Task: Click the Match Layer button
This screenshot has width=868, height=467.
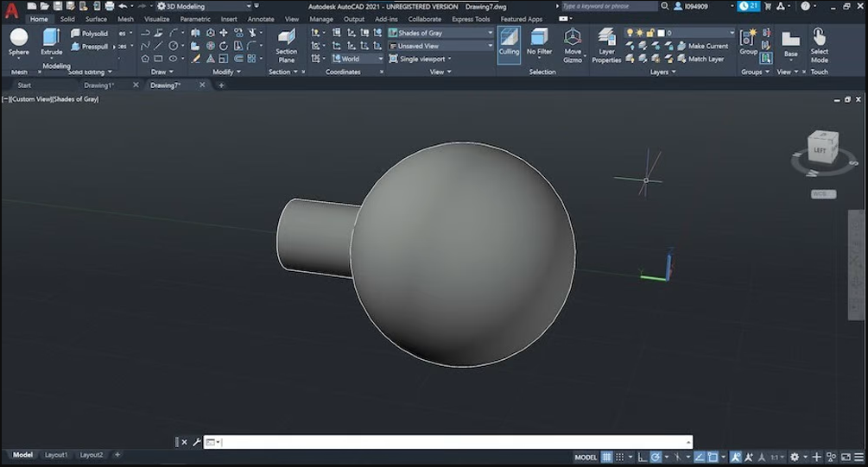Action: coord(700,59)
